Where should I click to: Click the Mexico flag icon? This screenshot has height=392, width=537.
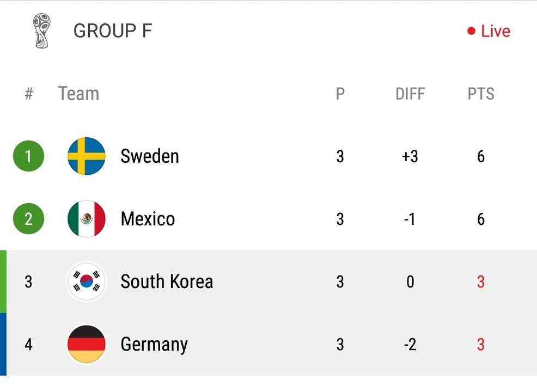[86, 219]
